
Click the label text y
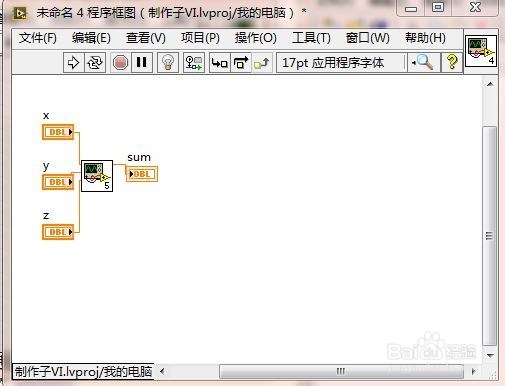46,166
